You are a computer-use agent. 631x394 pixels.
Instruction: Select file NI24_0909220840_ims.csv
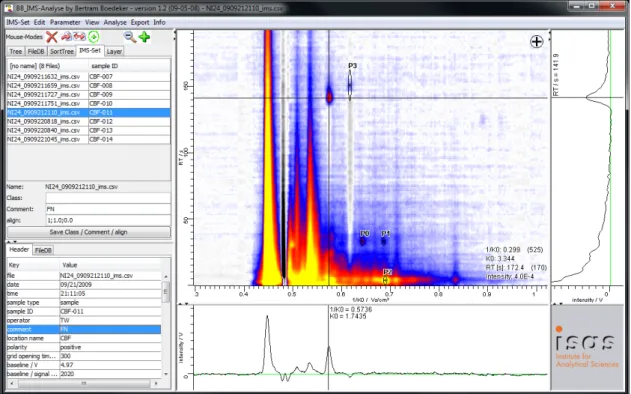pyautogui.click(x=47, y=130)
